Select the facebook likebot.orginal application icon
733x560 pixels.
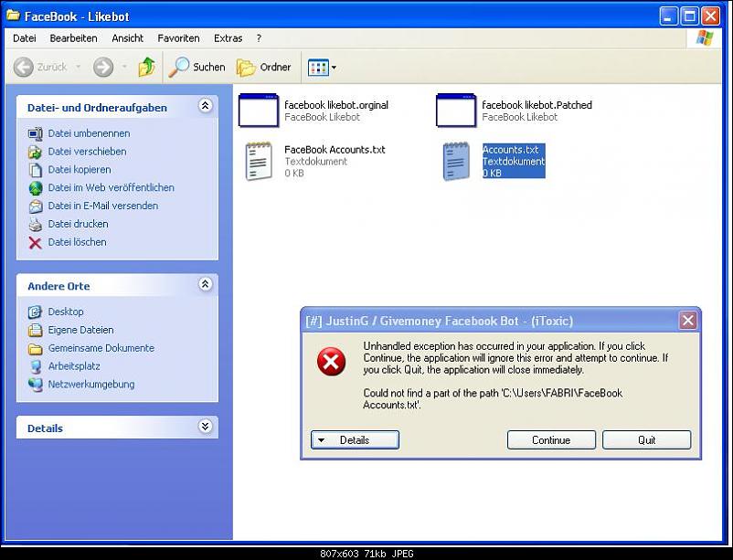[x=259, y=111]
